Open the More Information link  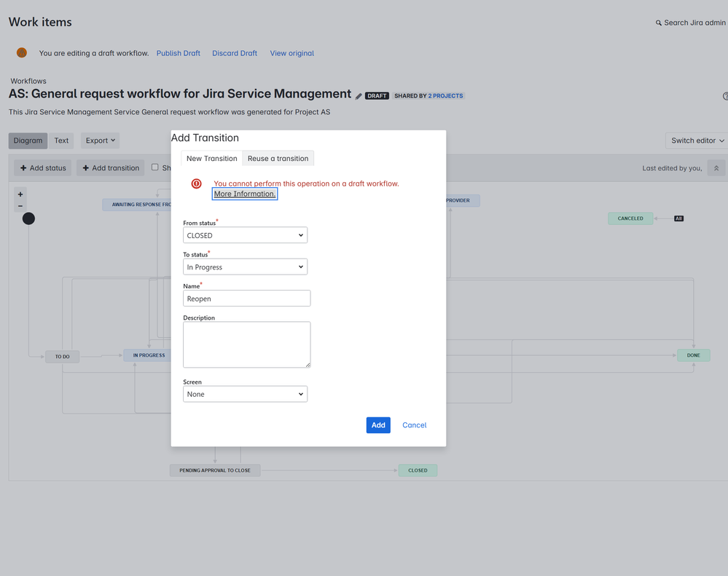(245, 194)
